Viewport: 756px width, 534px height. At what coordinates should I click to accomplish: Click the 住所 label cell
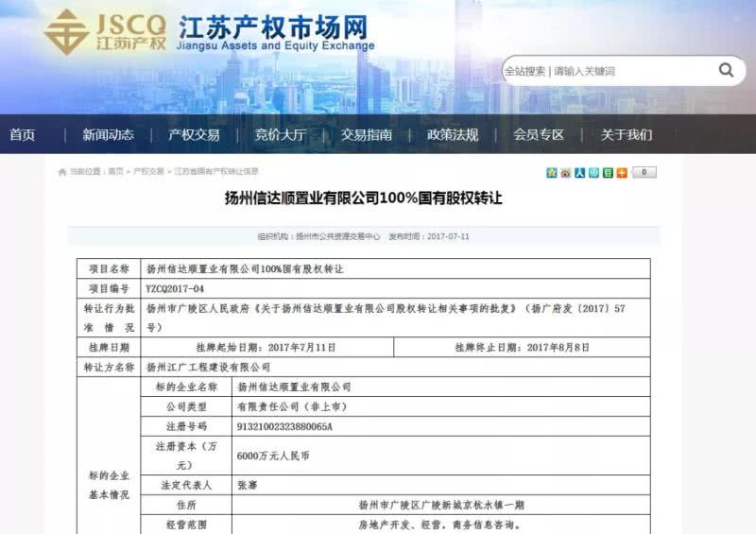click(186, 505)
